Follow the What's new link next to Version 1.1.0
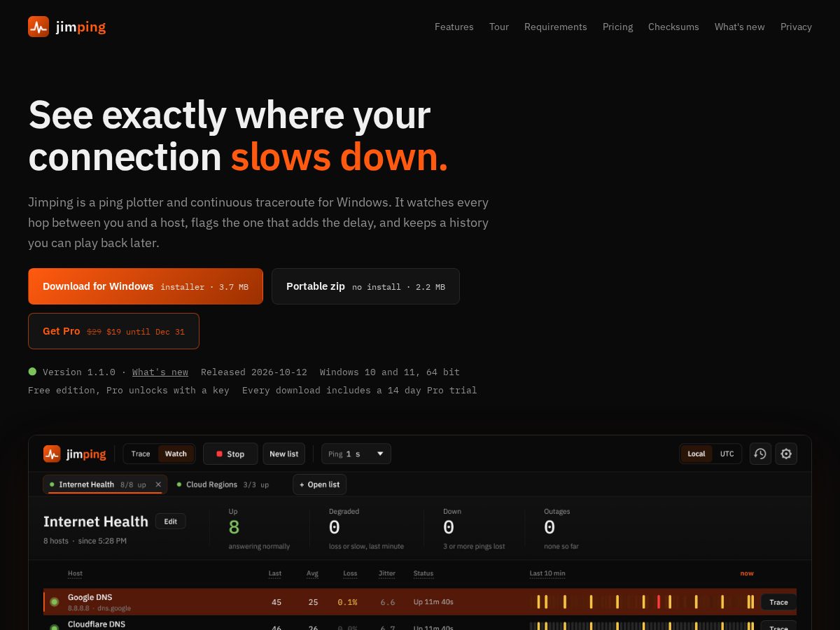This screenshot has height=630, width=840. click(x=160, y=372)
